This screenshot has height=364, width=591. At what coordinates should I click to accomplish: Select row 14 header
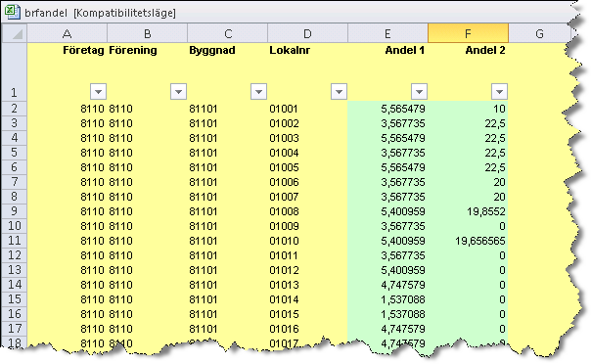point(14,285)
